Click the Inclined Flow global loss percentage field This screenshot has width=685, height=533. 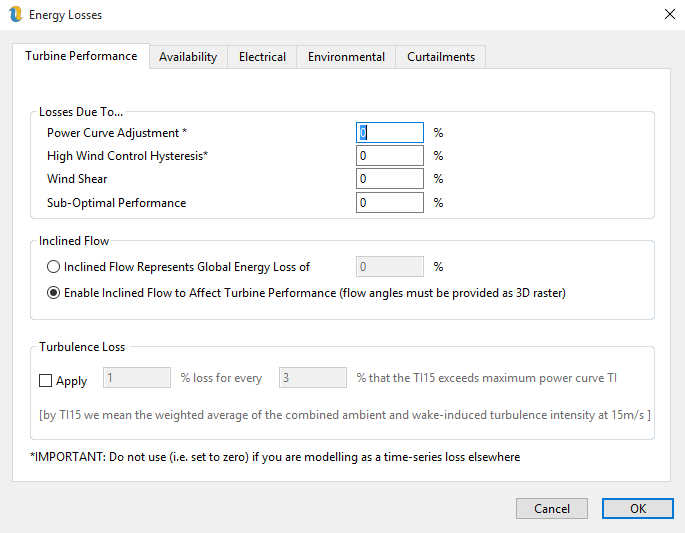(x=390, y=267)
